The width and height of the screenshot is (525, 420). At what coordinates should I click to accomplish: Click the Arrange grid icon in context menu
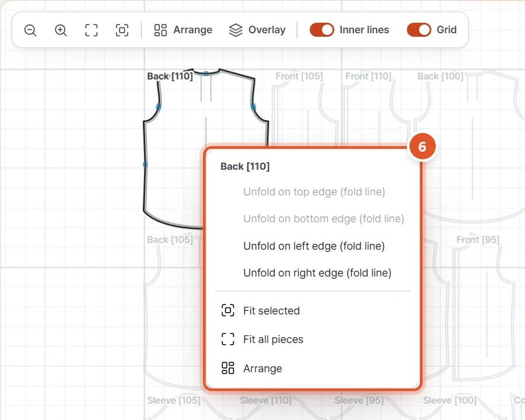tap(228, 368)
